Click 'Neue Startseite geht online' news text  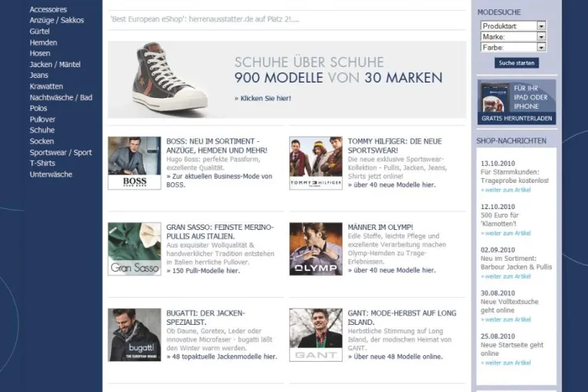pyautogui.click(x=512, y=349)
